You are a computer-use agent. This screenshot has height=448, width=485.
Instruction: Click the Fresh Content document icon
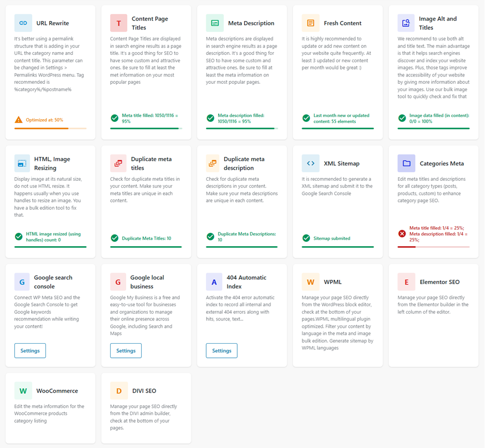point(311,23)
